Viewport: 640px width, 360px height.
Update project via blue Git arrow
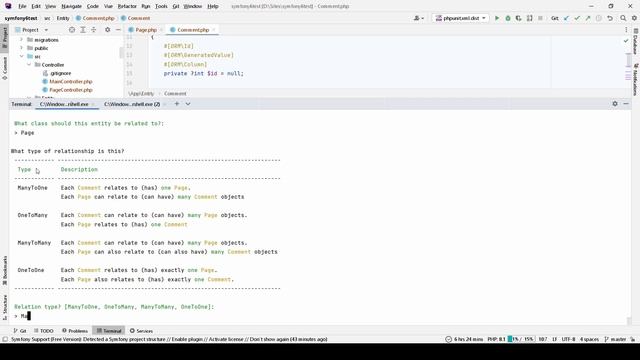tap(566, 18)
